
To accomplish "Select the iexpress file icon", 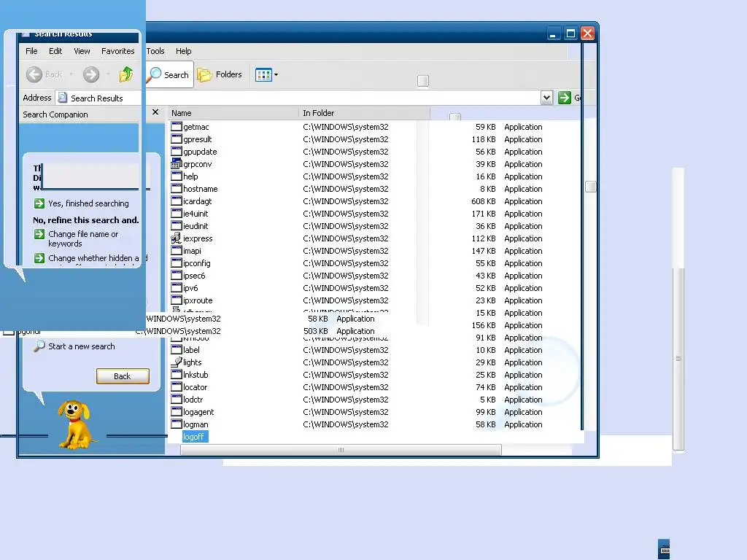I will (177, 238).
